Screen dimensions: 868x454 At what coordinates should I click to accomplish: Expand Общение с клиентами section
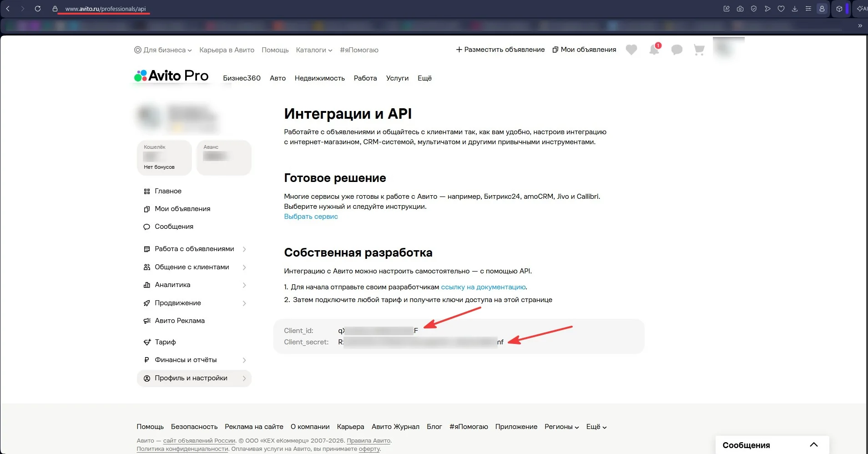pos(194,267)
